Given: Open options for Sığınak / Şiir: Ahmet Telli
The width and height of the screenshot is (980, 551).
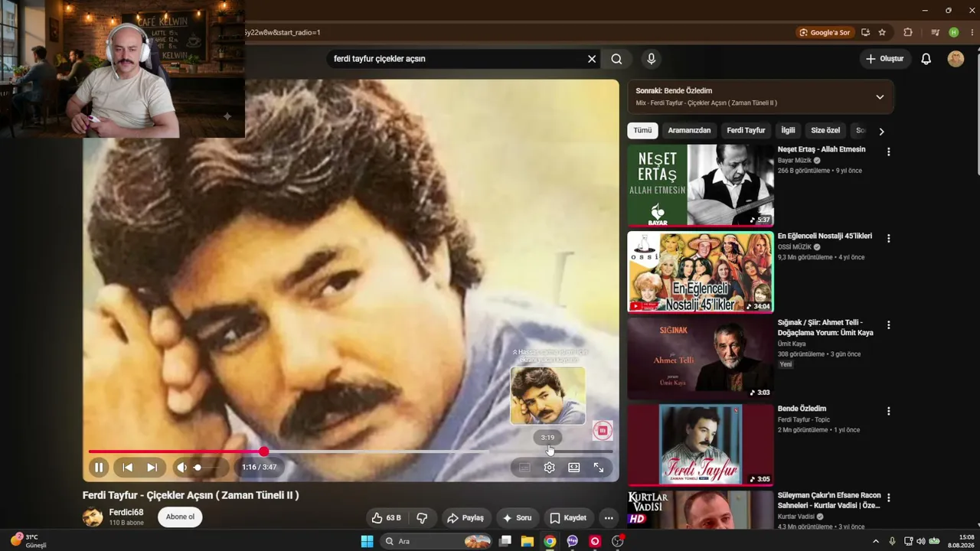Looking at the screenshot, I should [x=889, y=324].
